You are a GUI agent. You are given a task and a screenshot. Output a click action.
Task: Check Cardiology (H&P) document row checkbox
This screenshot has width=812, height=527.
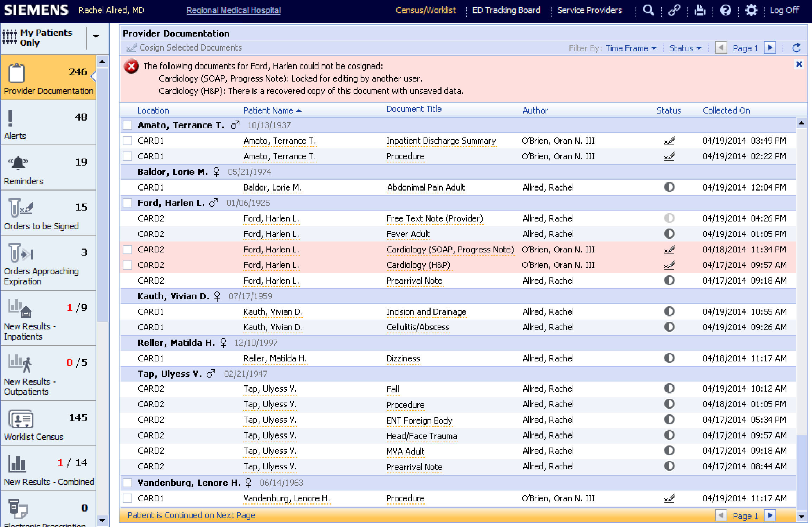(127, 265)
